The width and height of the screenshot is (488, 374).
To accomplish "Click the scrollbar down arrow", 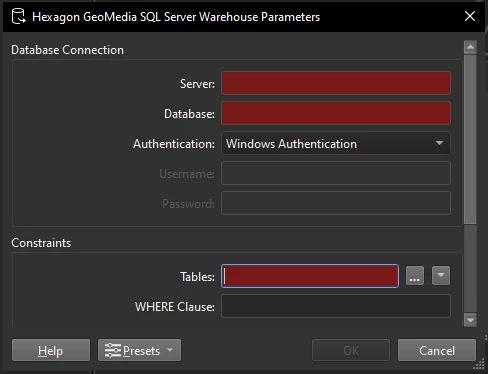I will tap(470, 320).
